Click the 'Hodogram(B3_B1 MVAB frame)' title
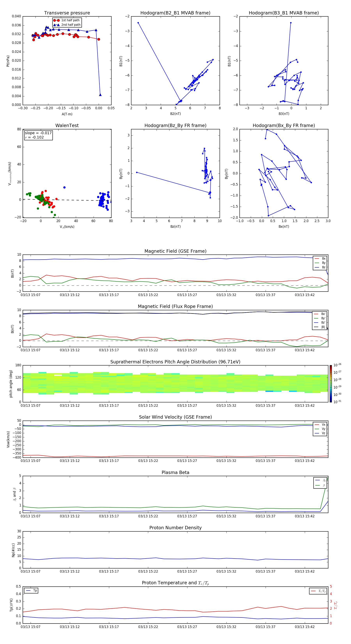The width and height of the screenshot is (351, 644). click(284, 13)
